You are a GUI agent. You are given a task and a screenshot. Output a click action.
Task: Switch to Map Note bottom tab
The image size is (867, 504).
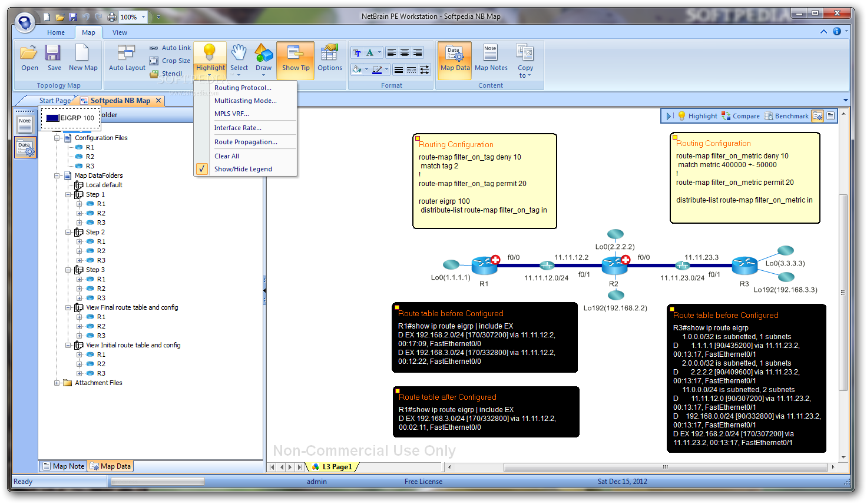point(64,466)
